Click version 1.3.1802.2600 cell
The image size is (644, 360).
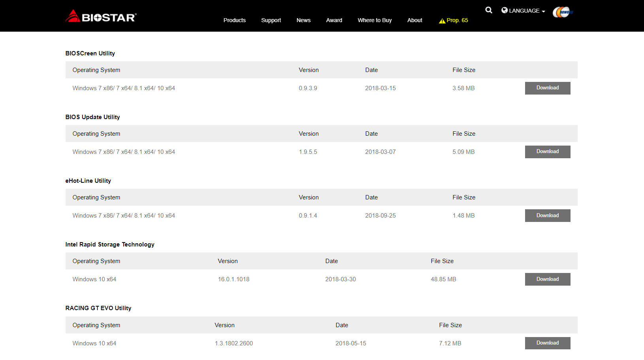click(x=234, y=343)
